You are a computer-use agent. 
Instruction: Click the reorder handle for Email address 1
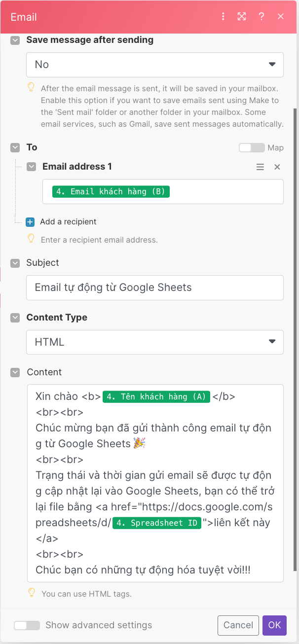click(260, 167)
